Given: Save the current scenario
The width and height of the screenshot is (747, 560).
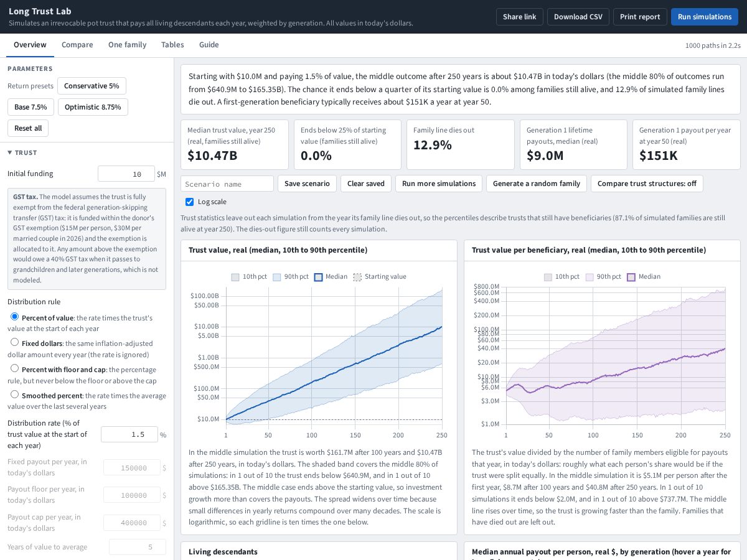Looking at the screenshot, I should 308,184.
